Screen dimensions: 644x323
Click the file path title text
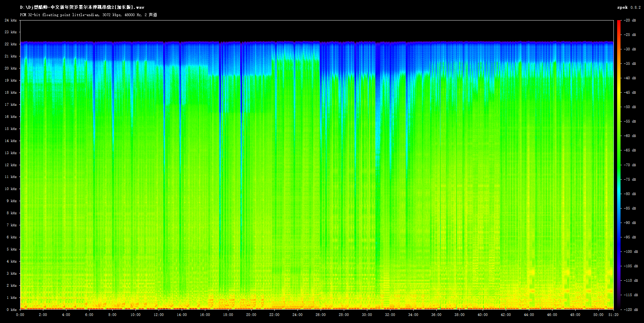coord(82,7)
